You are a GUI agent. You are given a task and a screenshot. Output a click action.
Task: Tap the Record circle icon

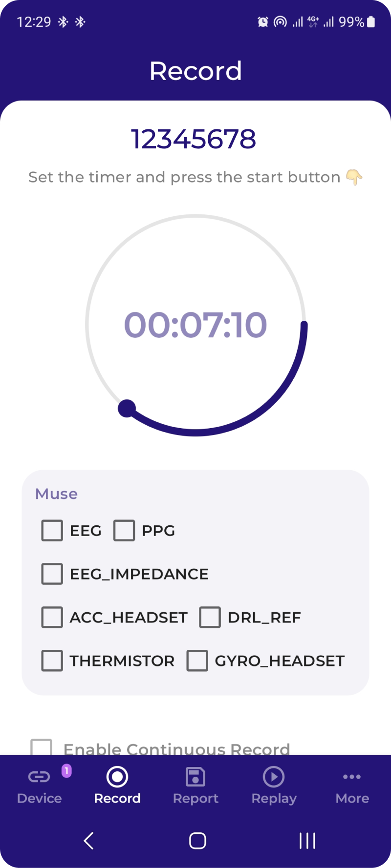click(117, 777)
